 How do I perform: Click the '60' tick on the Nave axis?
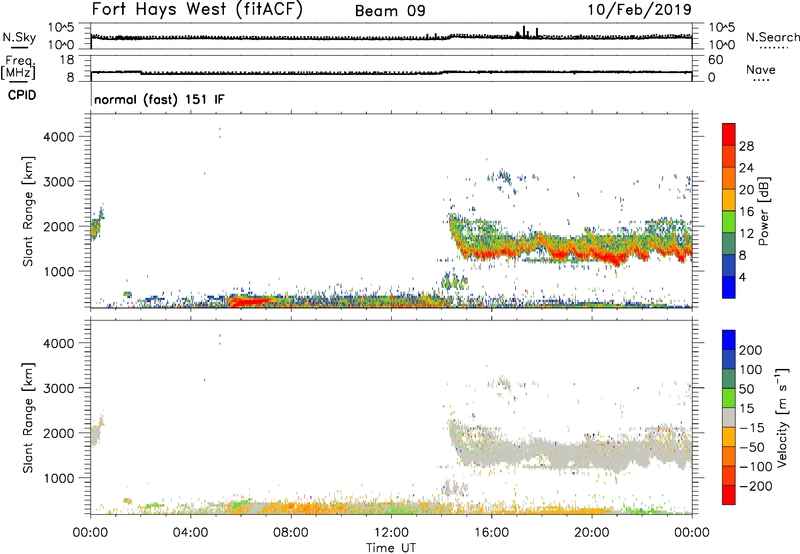point(716,60)
